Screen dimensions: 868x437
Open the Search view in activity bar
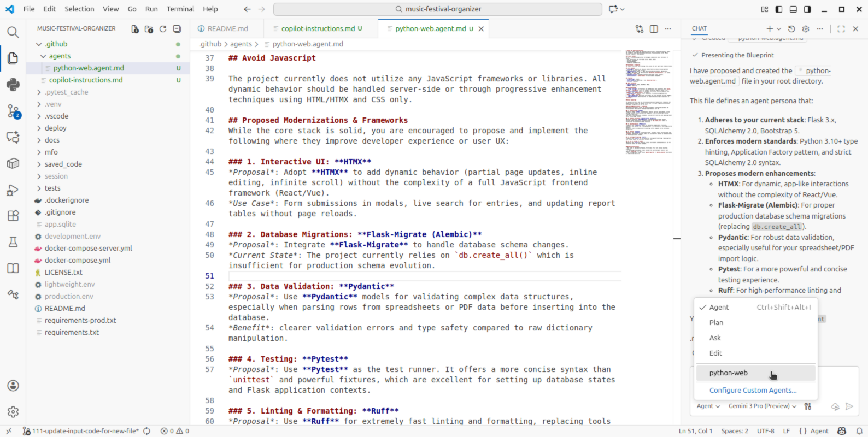coord(13,32)
